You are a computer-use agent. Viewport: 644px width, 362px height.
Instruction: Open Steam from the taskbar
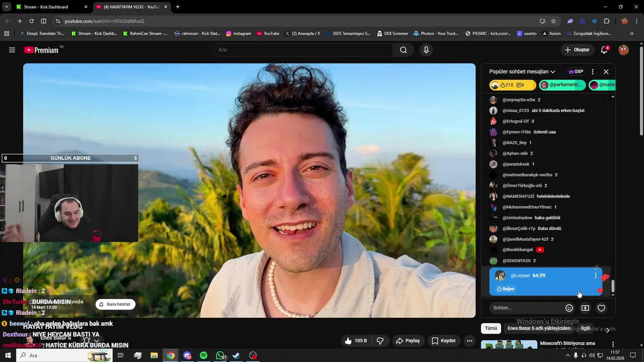pyautogui.click(x=236, y=355)
